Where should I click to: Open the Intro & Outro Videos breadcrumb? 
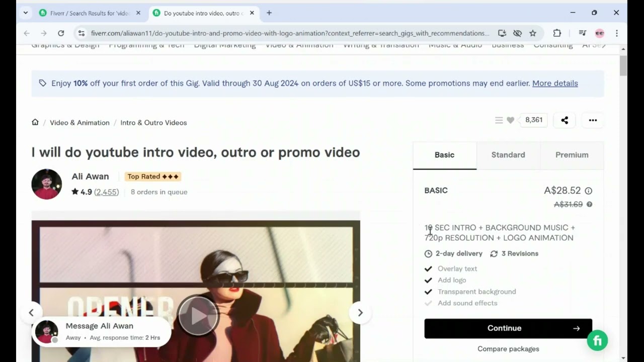[153, 123]
